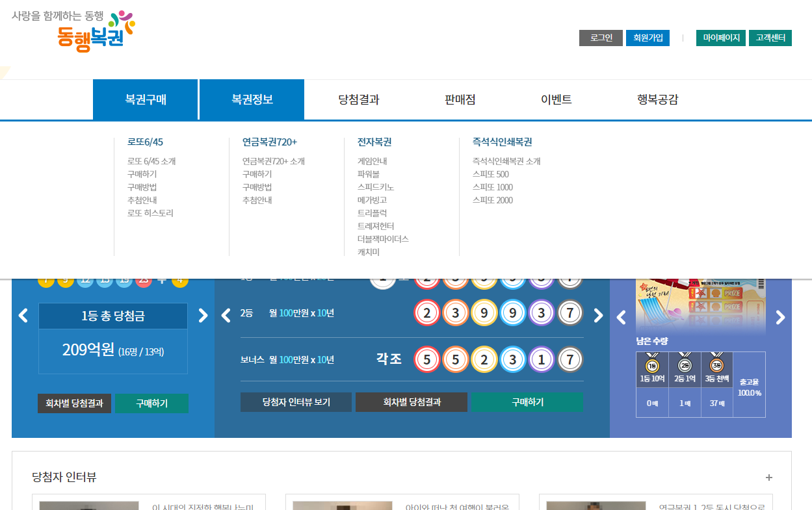Open 파워볼 link
Viewport: 812px width, 510px height.
tap(368, 174)
